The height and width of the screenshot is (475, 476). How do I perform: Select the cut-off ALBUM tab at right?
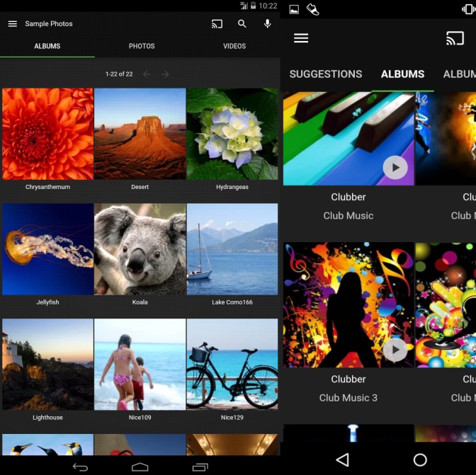[459, 74]
